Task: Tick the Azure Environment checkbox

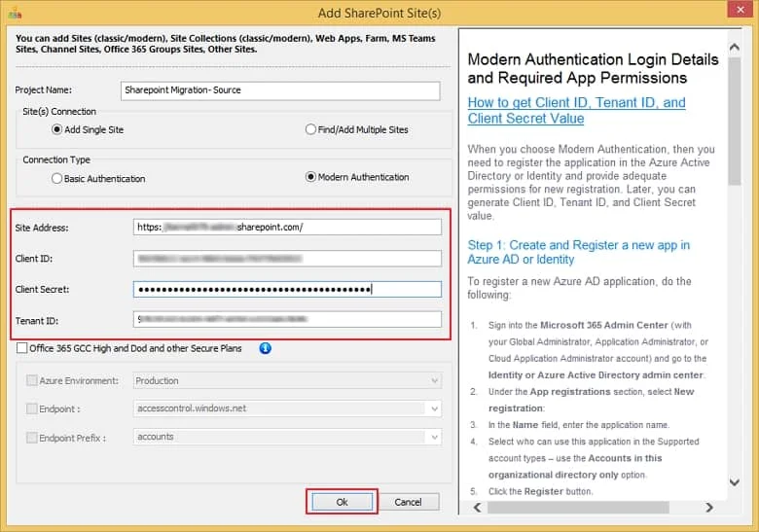Action: (x=32, y=380)
